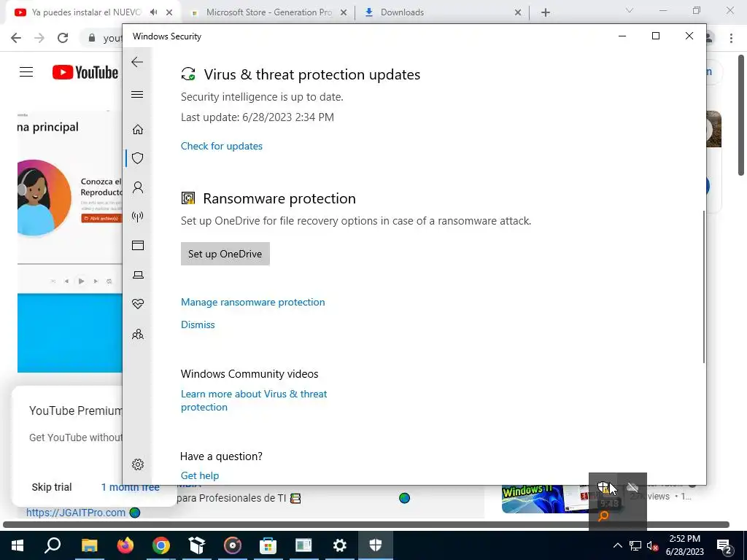This screenshot has height=560, width=747.
Task: Switch to the Microsoft Store browser tab
Action: 269,12
